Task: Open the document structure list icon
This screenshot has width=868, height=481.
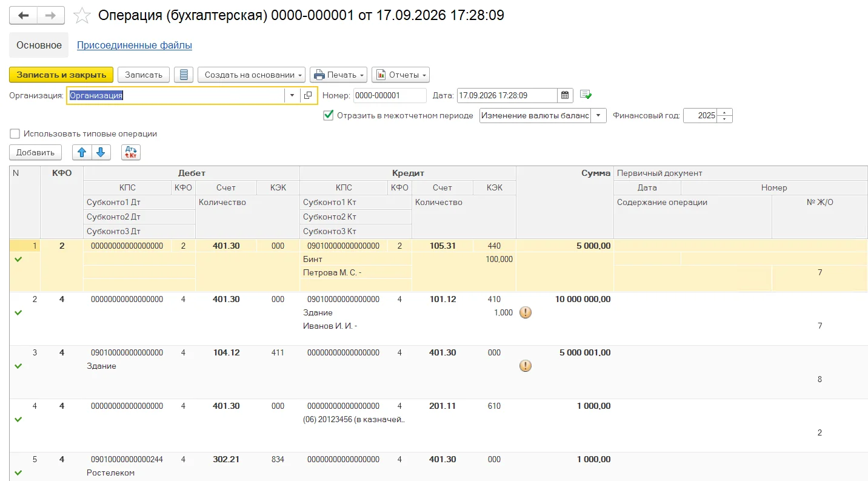Action: pyautogui.click(x=184, y=75)
